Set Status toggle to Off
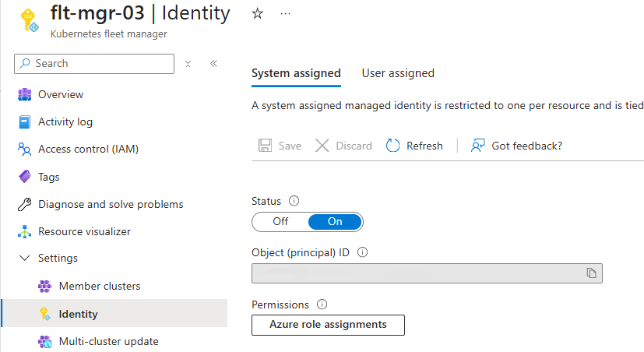Screen dimensions: 644x352 [280, 222]
